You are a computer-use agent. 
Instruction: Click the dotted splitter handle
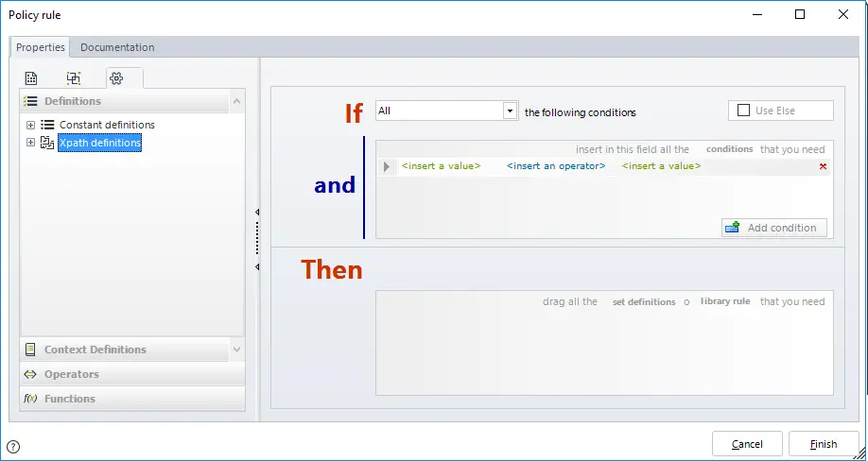(x=257, y=238)
